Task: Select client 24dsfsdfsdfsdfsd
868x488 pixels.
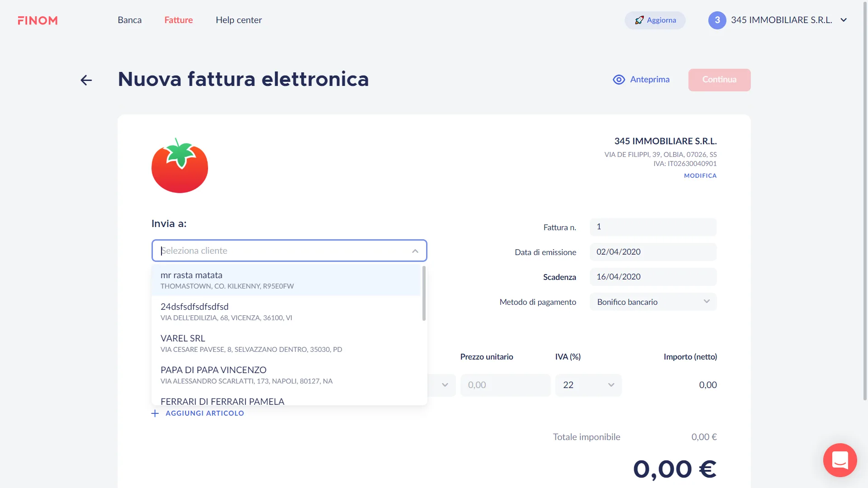Action: click(x=286, y=312)
